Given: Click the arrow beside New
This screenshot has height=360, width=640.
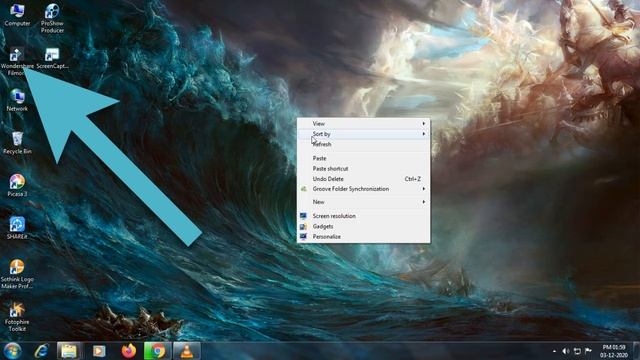Looking at the screenshot, I should pyautogui.click(x=424, y=202).
